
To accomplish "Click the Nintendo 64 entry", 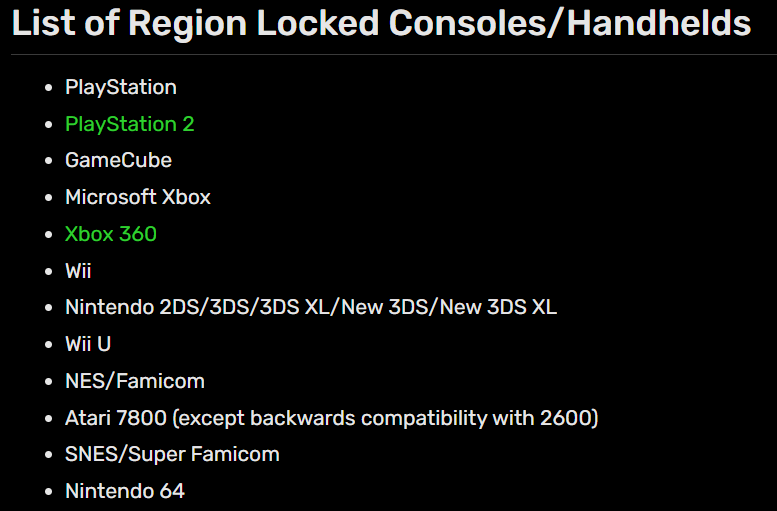I will point(124,491).
